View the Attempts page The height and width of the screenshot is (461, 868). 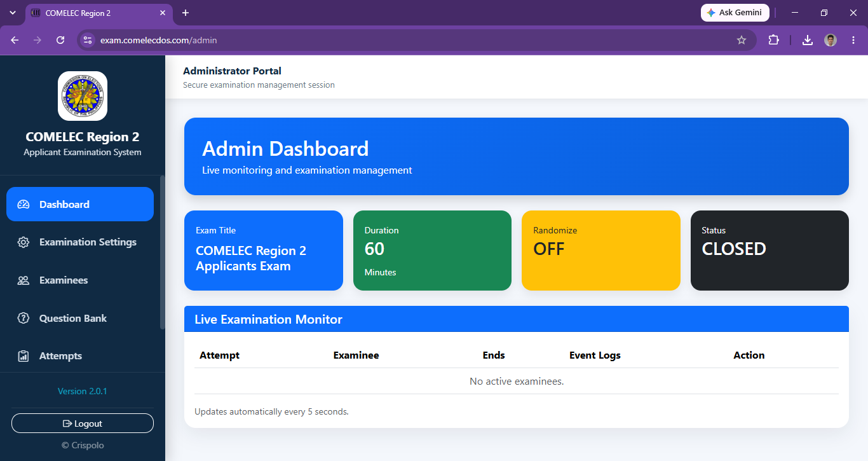pyautogui.click(x=80, y=356)
